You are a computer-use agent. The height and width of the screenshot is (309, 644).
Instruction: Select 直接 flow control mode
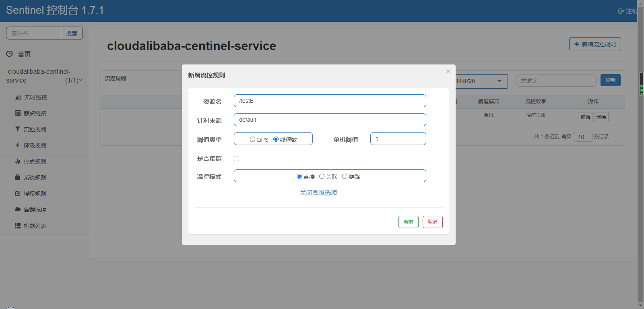point(299,176)
